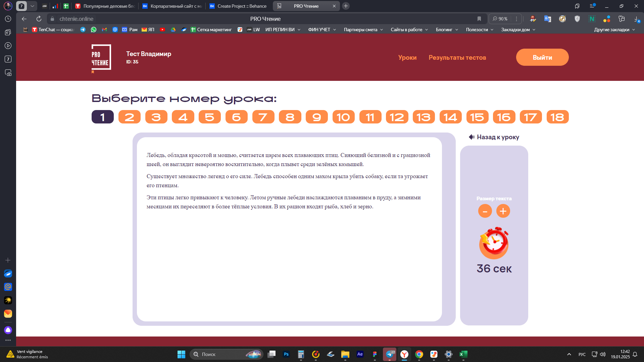Click the stopwatch timer icon
Viewport: 644px width, 362px height.
[x=494, y=243]
